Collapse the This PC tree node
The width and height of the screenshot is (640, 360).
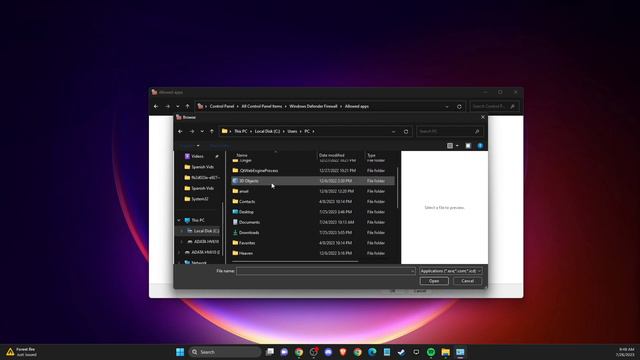pyautogui.click(x=179, y=220)
